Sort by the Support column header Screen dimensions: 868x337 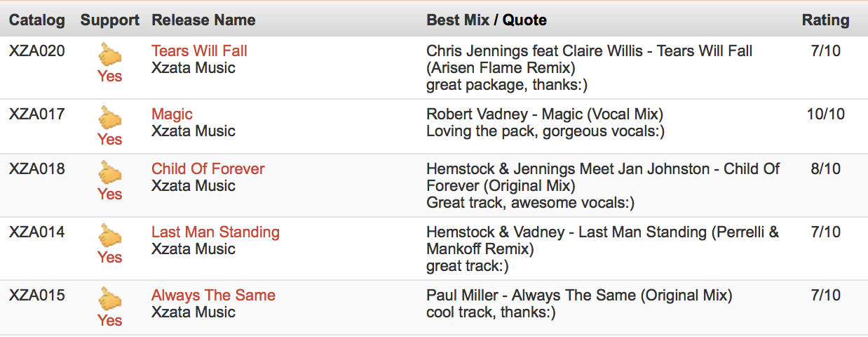point(110,20)
